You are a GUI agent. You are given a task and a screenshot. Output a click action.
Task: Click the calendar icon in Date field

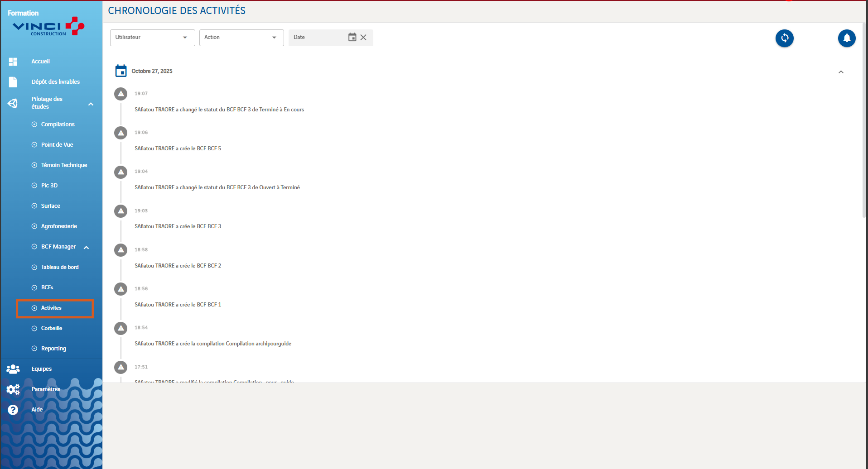pyautogui.click(x=352, y=37)
